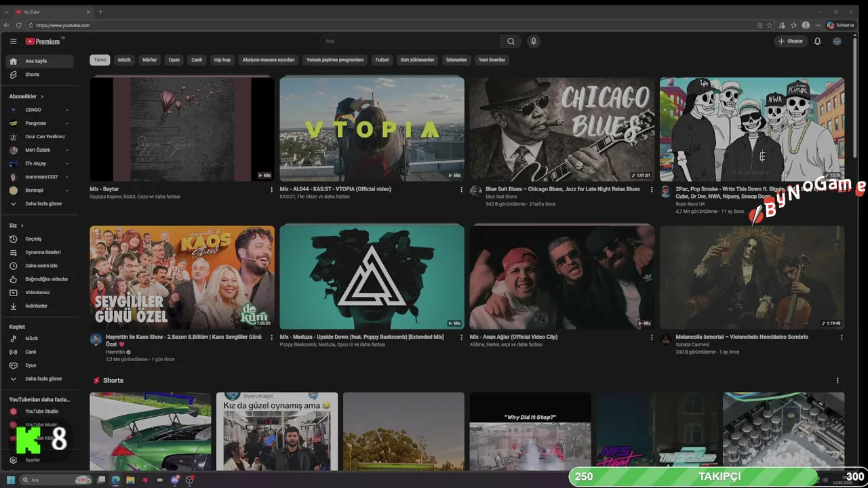The height and width of the screenshot is (488, 868).
Task: Open Daha sonra izle list
Action: [39, 266]
